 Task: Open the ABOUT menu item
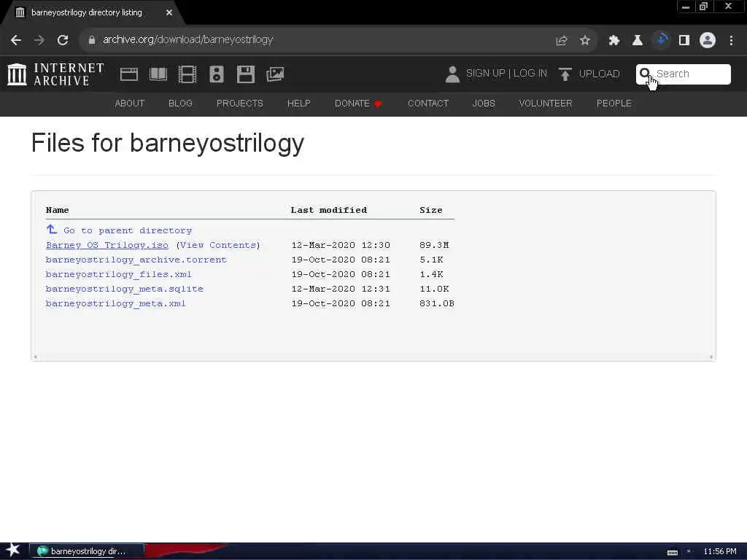tap(130, 104)
